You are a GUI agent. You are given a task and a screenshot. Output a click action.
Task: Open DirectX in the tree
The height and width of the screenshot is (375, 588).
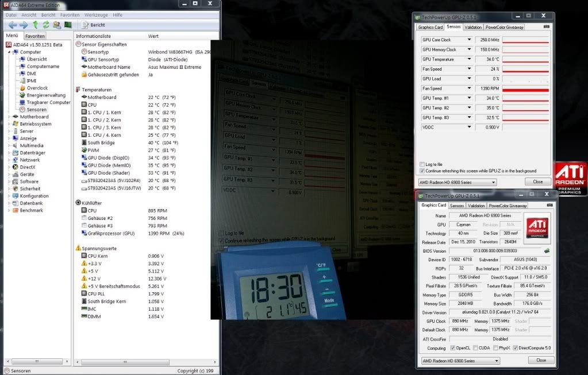click(x=28, y=167)
